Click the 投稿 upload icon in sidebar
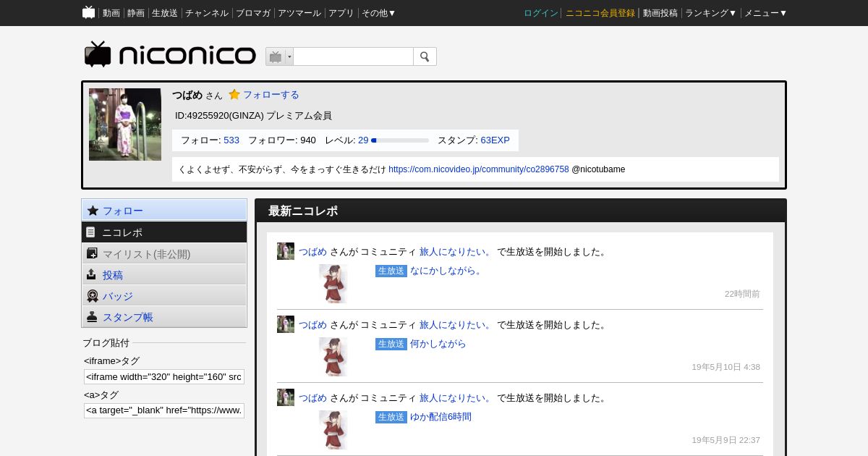 [91, 274]
